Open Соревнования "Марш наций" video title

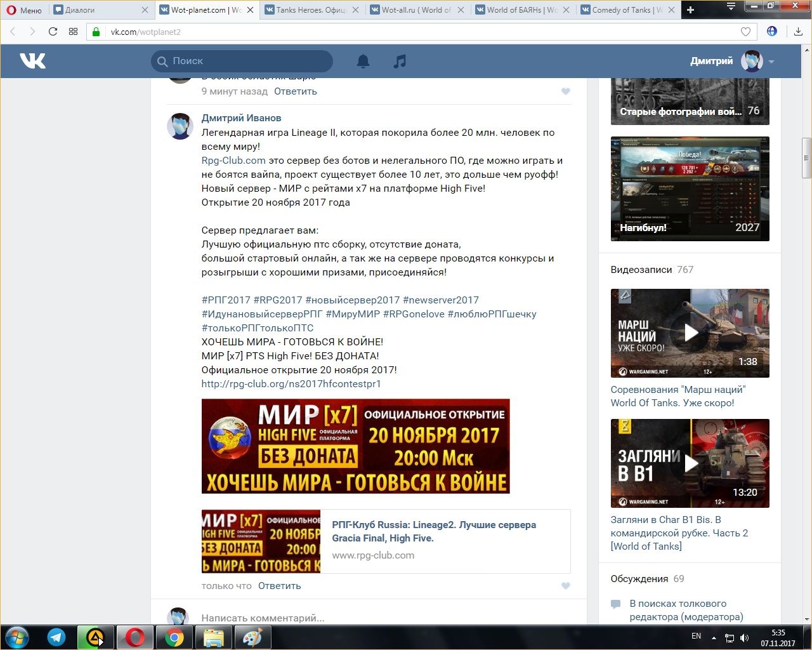pyautogui.click(x=678, y=396)
